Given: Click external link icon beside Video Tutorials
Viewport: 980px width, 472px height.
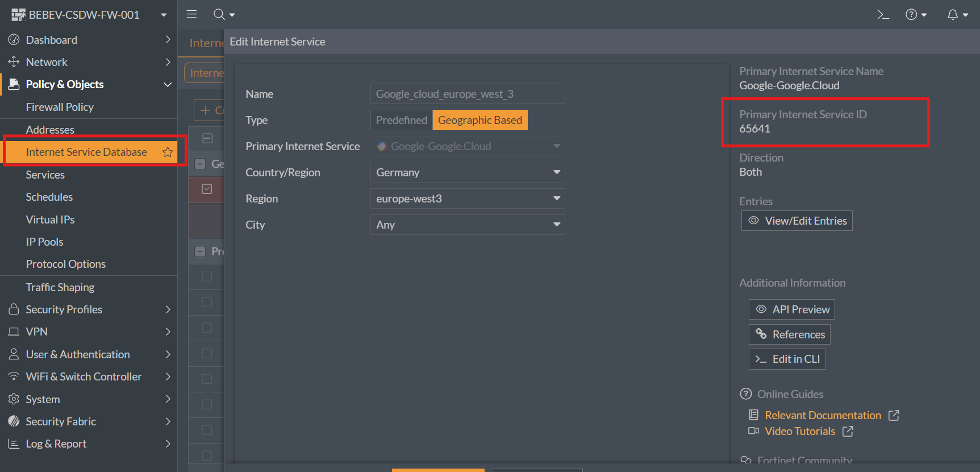Looking at the screenshot, I should (848, 431).
